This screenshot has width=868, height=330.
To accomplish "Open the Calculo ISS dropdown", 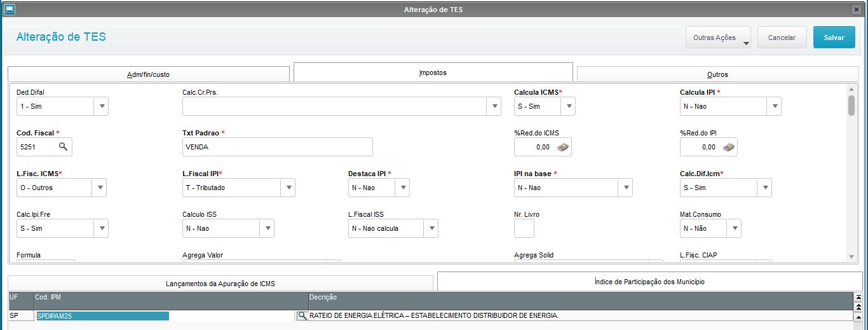I will (267, 228).
